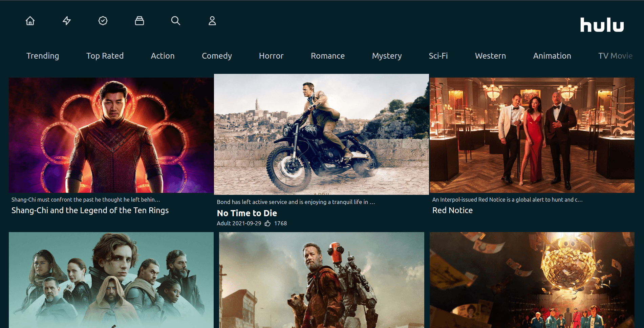The height and width of the screenshot is (328, 644).
Task: Select the Trending genre tab
Action: (x=43, y=56)
